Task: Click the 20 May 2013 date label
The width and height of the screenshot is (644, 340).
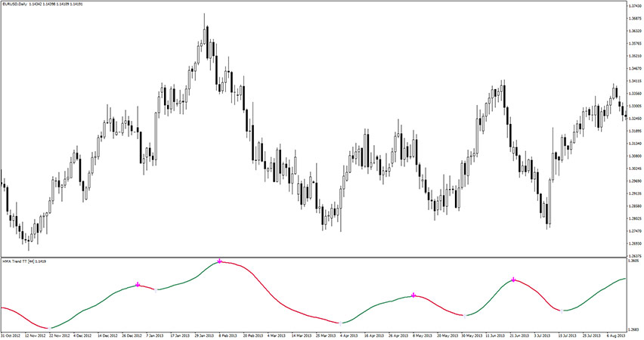Action: [447, 335]
